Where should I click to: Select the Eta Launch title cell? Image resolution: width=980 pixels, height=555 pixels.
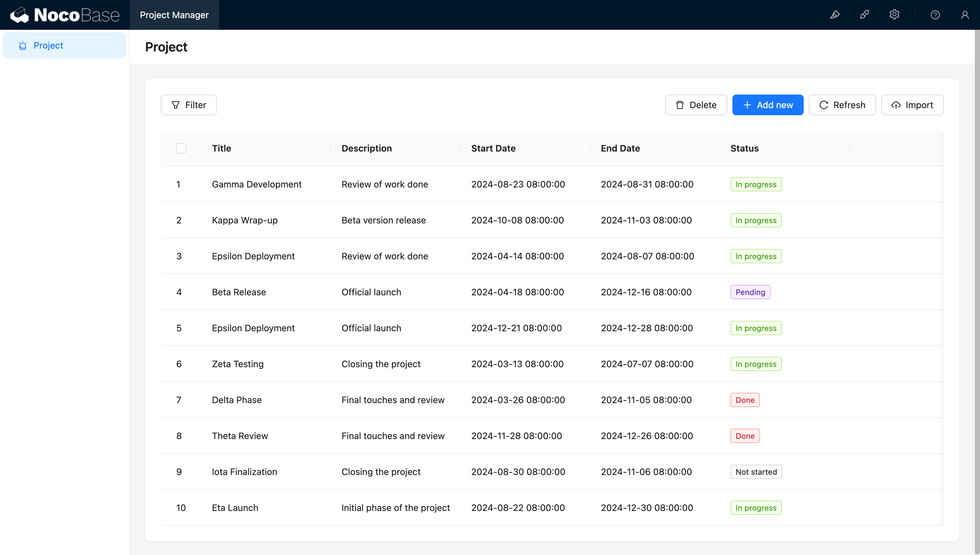pos(235,508)
